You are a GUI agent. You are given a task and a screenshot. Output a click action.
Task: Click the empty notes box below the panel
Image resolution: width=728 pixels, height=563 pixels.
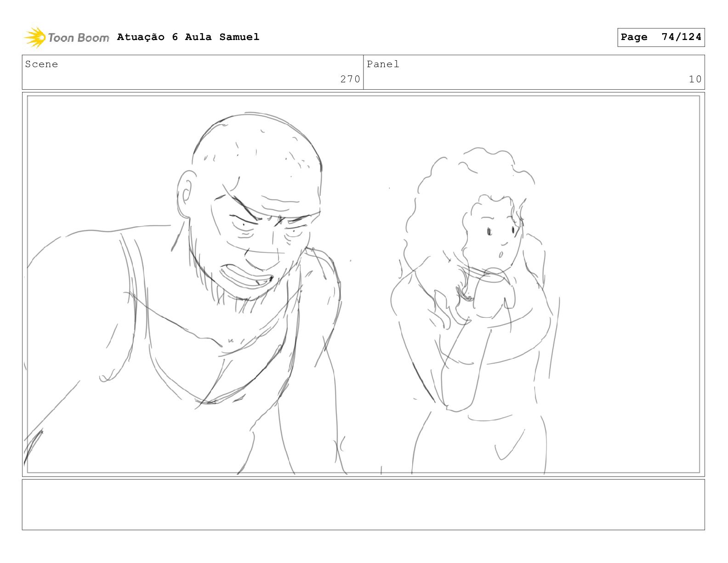coord(363,505)
